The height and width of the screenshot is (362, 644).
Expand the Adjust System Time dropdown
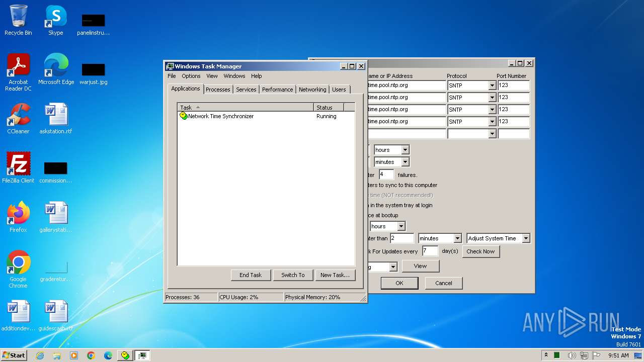pyautogui.click(x=526, y=238)
